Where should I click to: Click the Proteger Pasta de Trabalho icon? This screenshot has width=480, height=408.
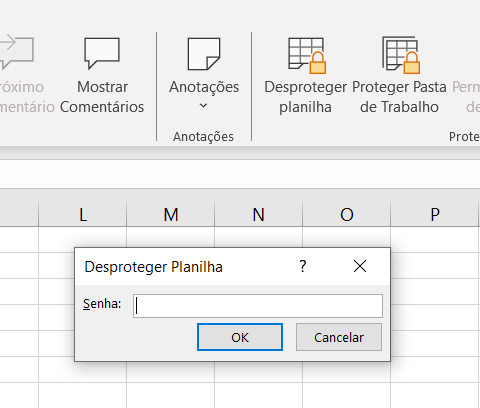401,55
